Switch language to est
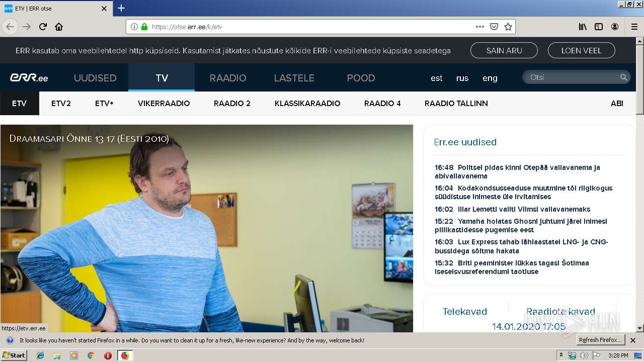The height and width of the screenshot is (362, 644). [x=437, y=78]
